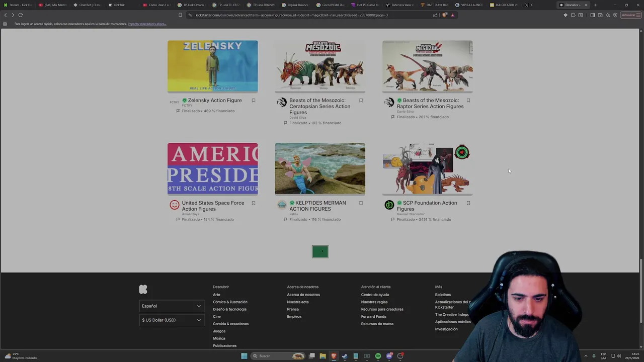Screen dimensions: 644x362
Task: Open Windows Start menu
Action: click(x=244, y=356)
